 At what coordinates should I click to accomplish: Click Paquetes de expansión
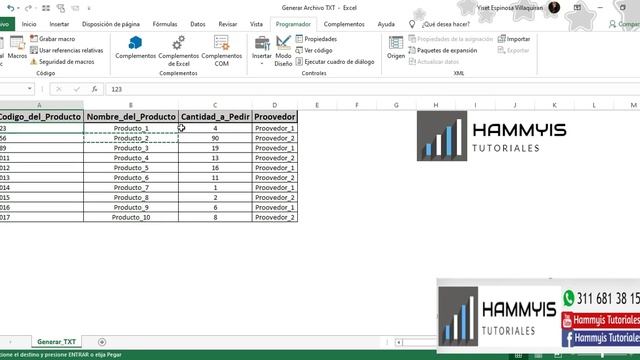442,50
